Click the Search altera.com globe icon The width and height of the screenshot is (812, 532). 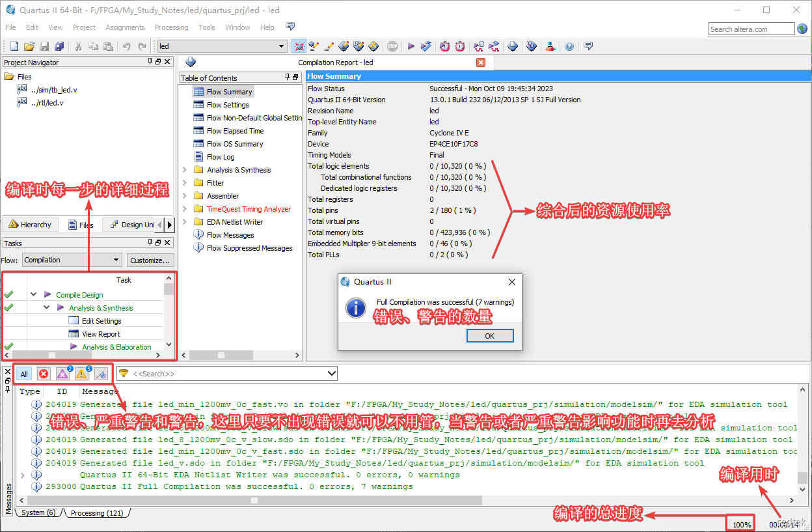pos(802,29)
